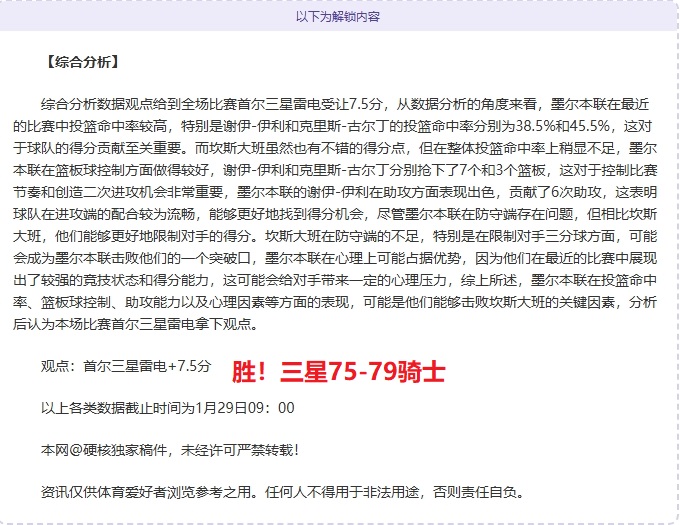
Task: Click the paragraph line starting '节奏和创造二次进攻机会非常重要'
Action: point(335,192)
